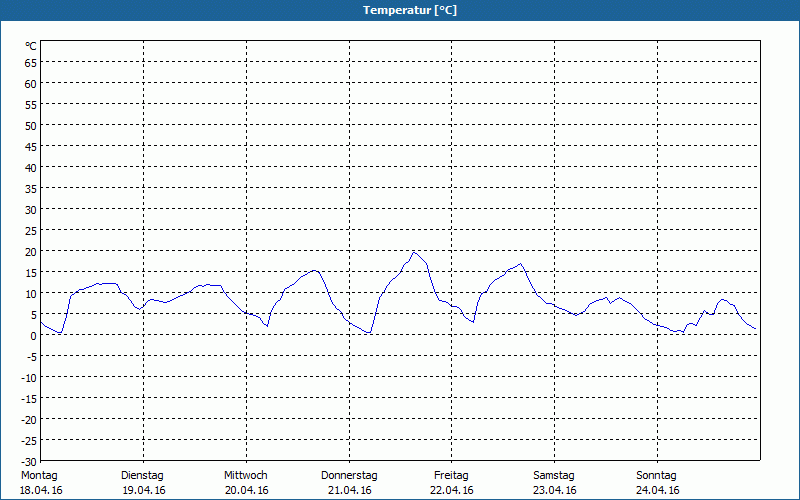The width and height of the screenshot is (800, 500).
Task: Click the 25 y-axis label
Action: click(x=31, y=231)
